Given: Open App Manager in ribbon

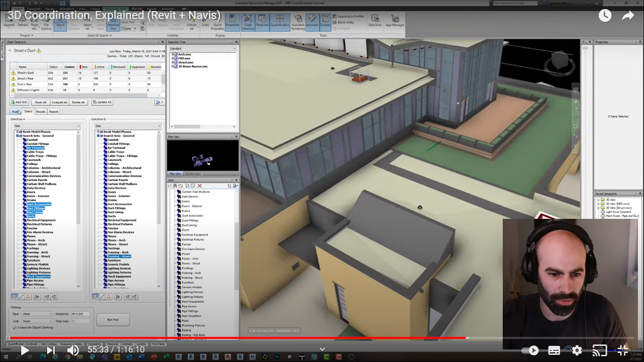Looking at the screenshot, I should point(395,21).
